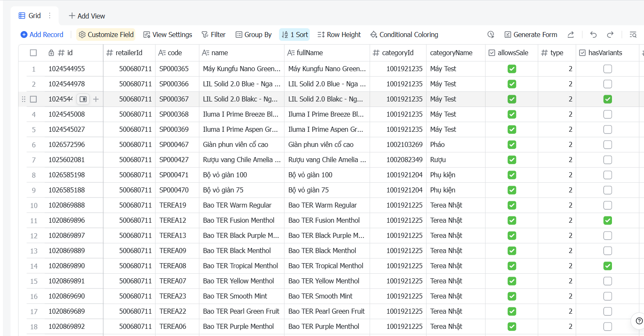Select row number 14
The height and width of the screenshot is (336, 644).
pos(34,266)
